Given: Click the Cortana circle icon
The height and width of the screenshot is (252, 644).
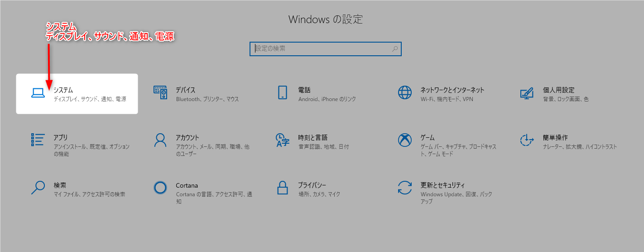Looking at the screenshot, I should [160, 188].
